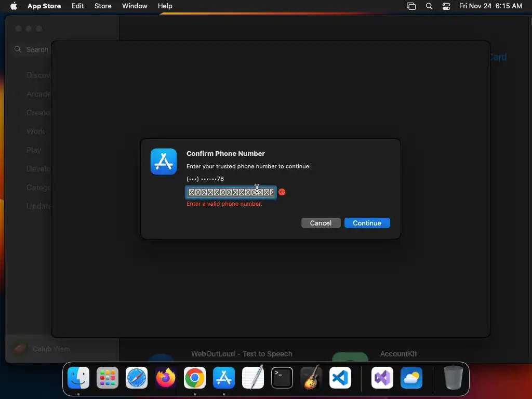Open Terminal from the Dock
532x399 pixels.
(x=282, y=378)
